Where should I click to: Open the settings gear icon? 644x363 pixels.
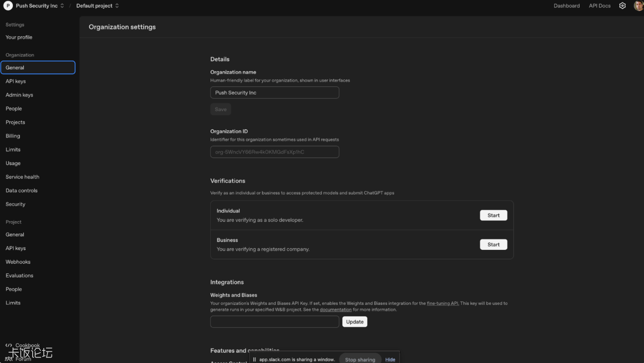click(x=622, y=6)
